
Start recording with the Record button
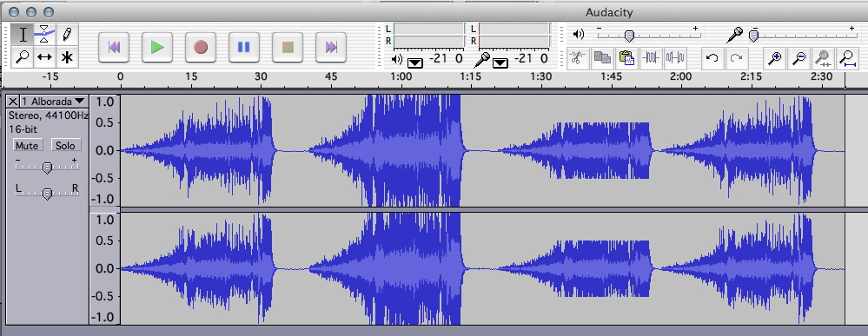pos(201,47)
